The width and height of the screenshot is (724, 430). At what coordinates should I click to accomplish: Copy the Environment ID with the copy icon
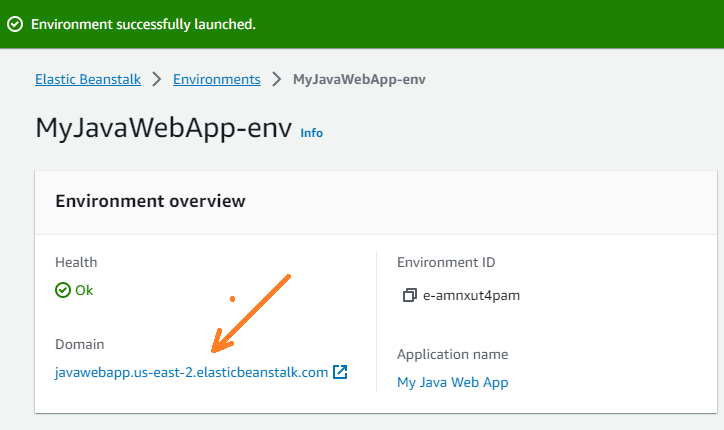[410, 295]
